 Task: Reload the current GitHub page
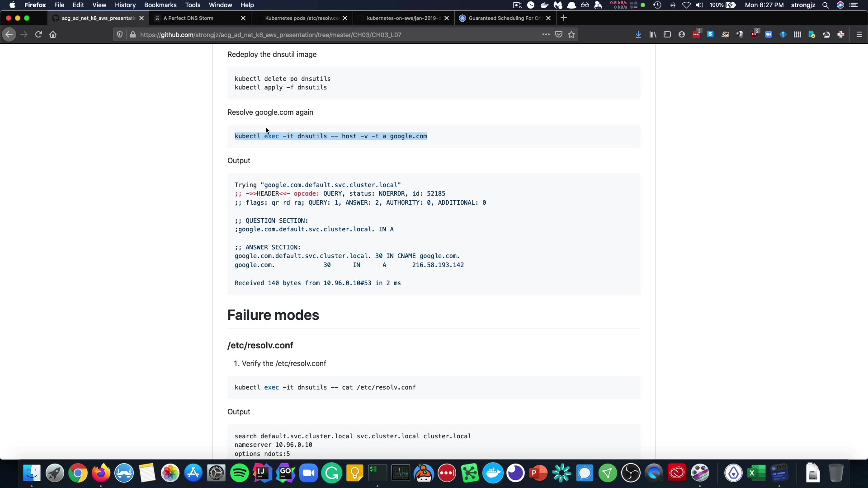click(38, 34)
